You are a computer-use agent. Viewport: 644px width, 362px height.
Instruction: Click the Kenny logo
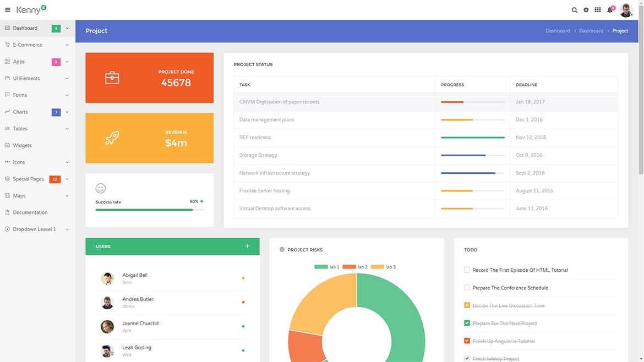click(x=31, y=9)
